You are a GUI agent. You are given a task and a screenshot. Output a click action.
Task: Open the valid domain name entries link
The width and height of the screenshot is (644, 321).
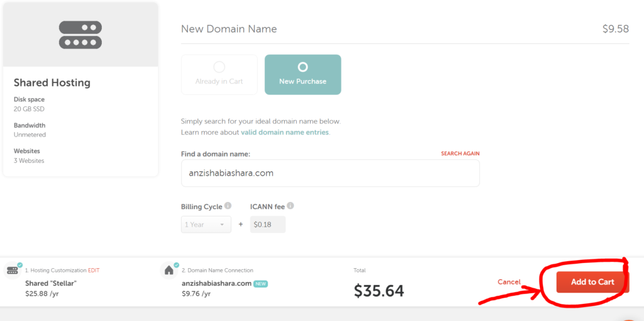click(x=285, y=132)
